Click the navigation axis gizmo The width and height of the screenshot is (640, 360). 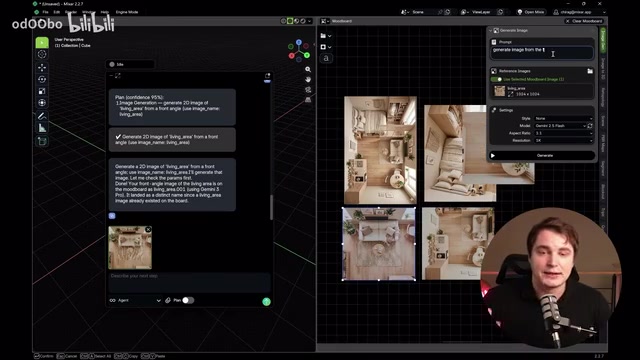click(299, 51)
